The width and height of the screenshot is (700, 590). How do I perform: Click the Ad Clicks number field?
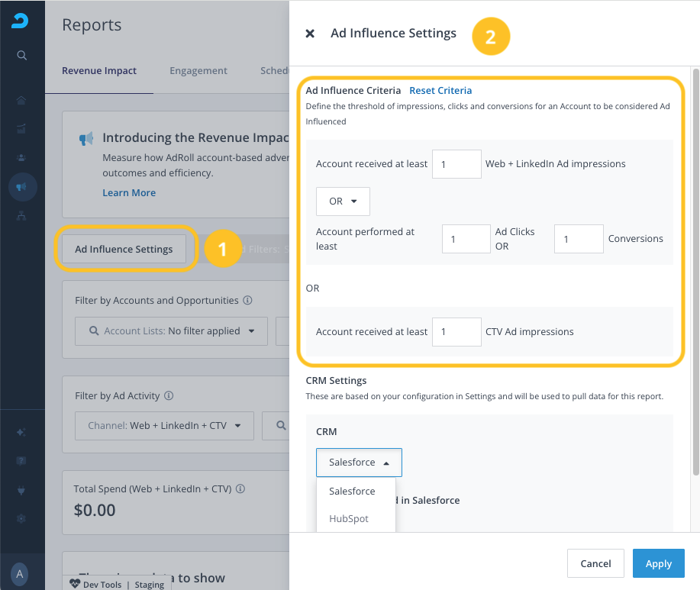[x=466, y=239]
